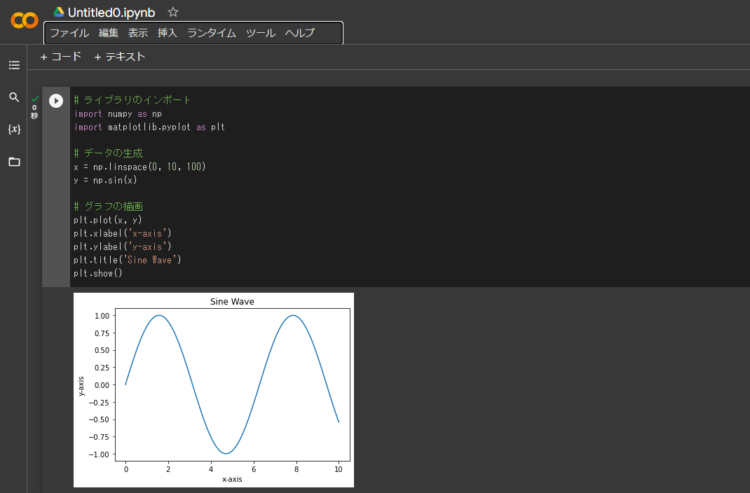Open the ツール menu

tap(261, 33)
